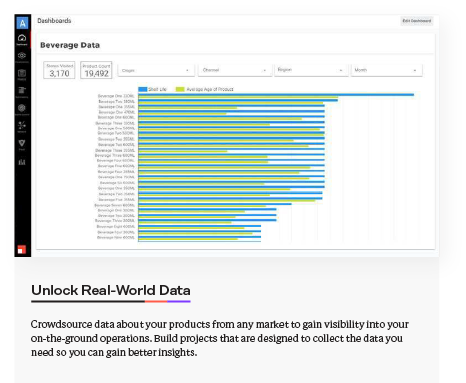Click the longest blue bar at chart top

[x=276, y=95]
